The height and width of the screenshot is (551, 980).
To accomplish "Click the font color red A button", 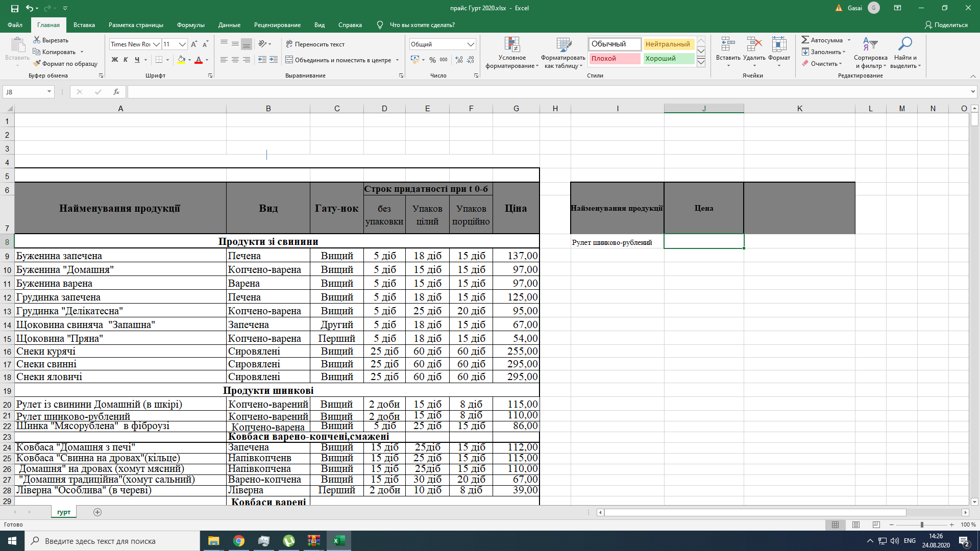I will pyautogui.click(x=199, y=60).
